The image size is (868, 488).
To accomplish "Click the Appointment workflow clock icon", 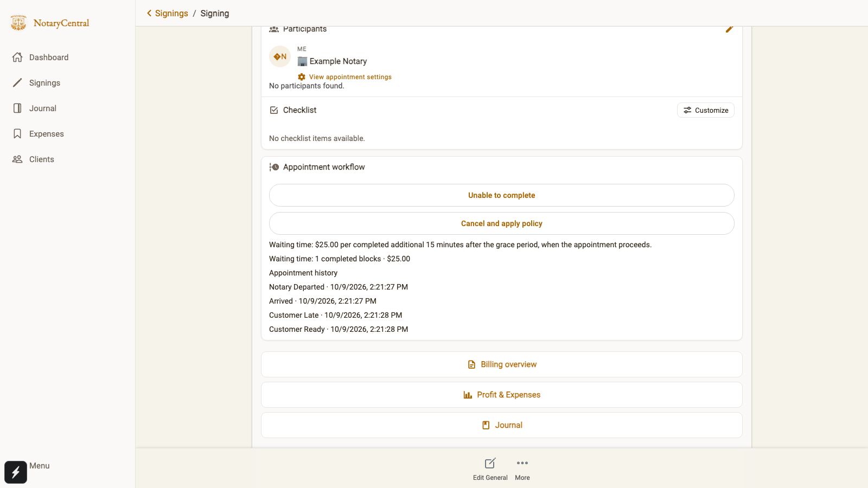I will tap(274, 167).
